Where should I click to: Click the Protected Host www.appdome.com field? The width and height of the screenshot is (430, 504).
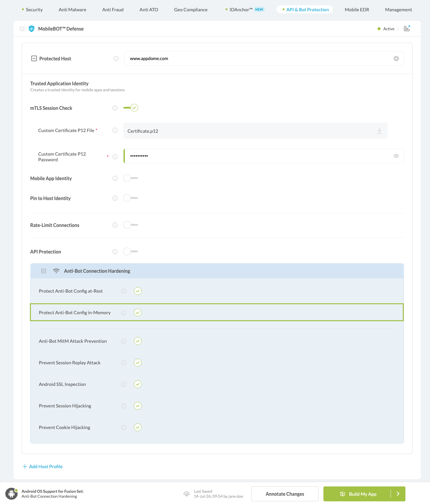(x=264, y=58)
